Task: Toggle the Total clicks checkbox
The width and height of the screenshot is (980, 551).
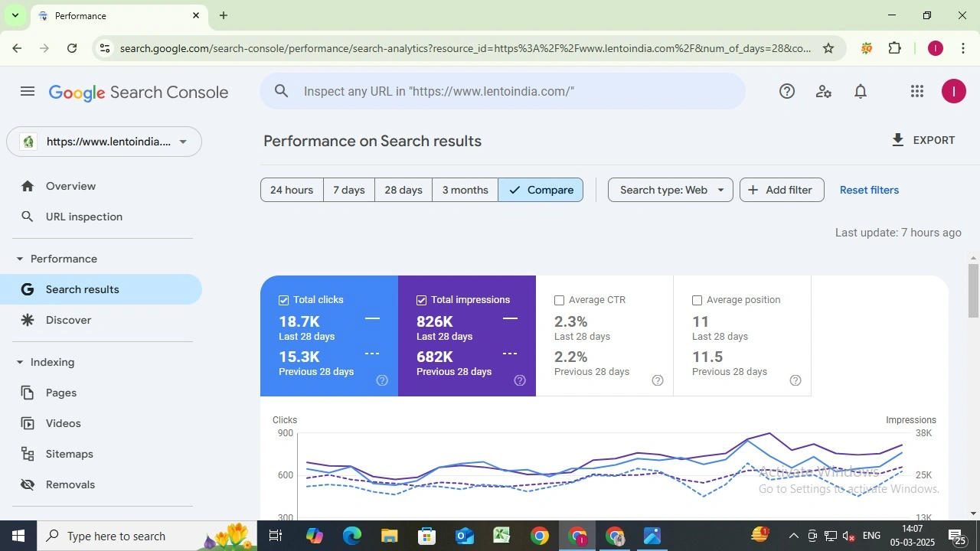Action: (x=284, y=300)
